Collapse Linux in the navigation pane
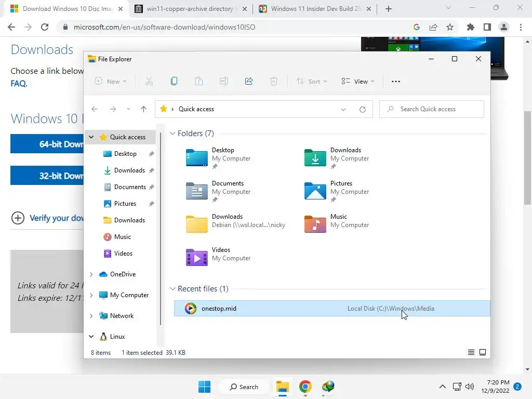Image resolution: width=532 pixels, height=399 pixels. tap(91, 337)
